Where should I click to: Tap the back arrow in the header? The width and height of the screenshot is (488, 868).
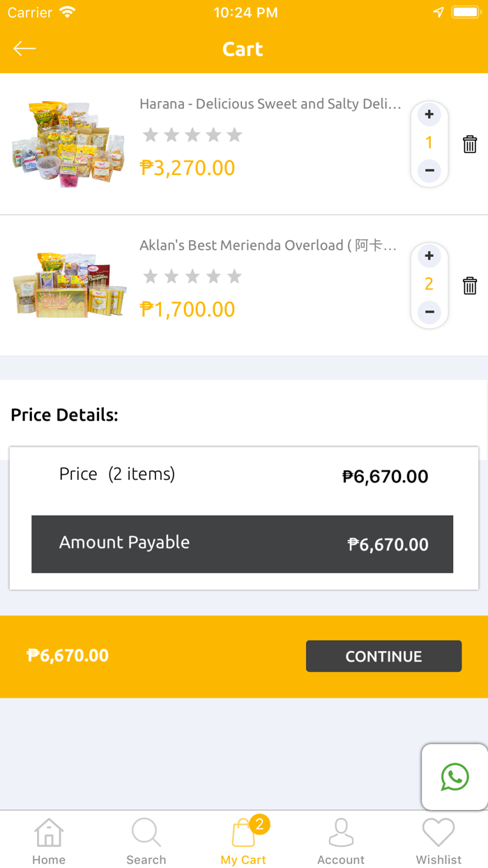pos(24,48)
